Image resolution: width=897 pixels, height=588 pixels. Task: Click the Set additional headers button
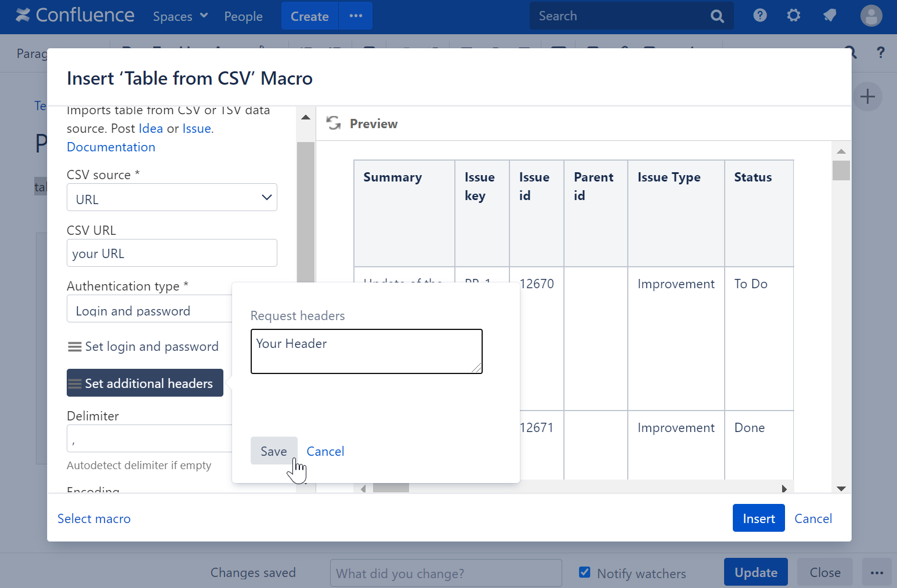pos(145,383)
